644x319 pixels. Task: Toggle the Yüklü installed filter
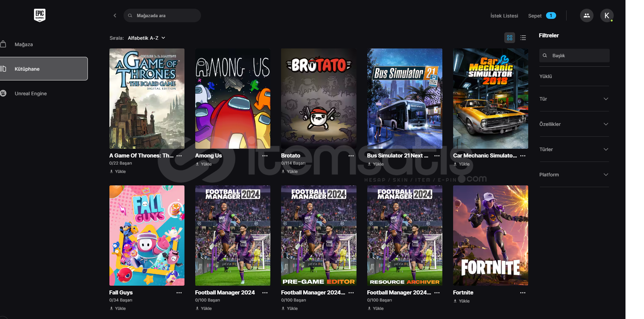(546, 76)
